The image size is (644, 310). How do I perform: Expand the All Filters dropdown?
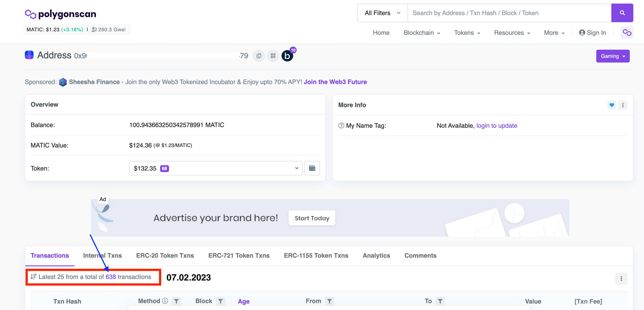coord(382,13)
